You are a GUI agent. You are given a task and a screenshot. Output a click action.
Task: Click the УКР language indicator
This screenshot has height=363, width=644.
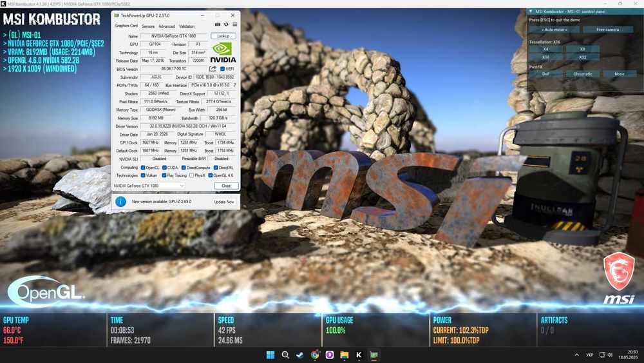click(590, 355)
